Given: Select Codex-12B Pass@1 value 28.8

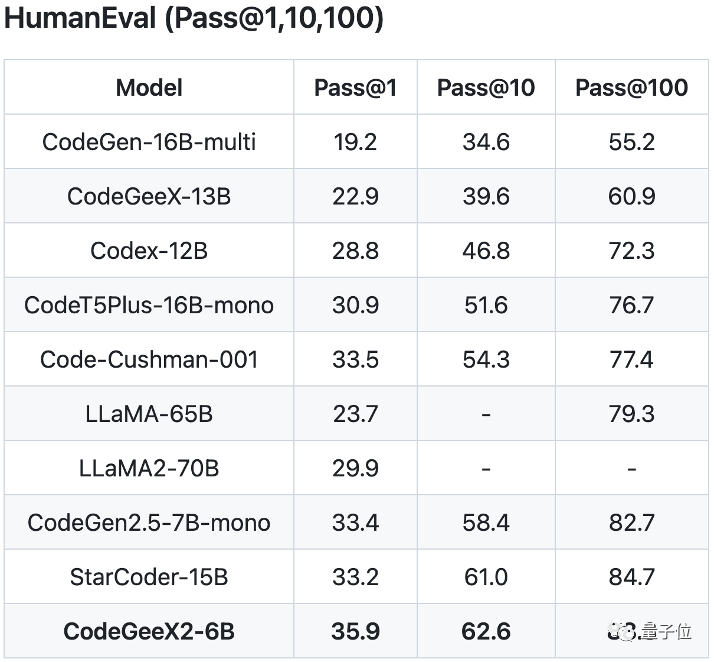Looking at the screenshot, I should point(355,250).
